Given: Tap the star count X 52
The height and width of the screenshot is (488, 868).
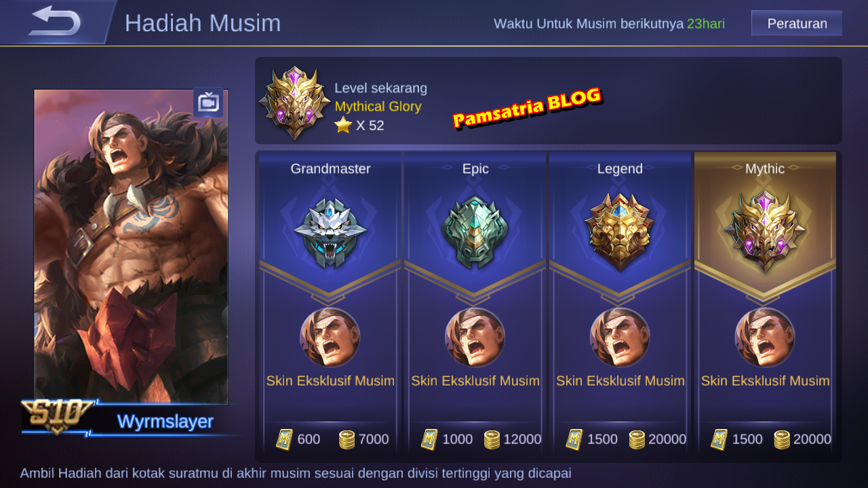Looking at the screenshot, I should (359, 125).
